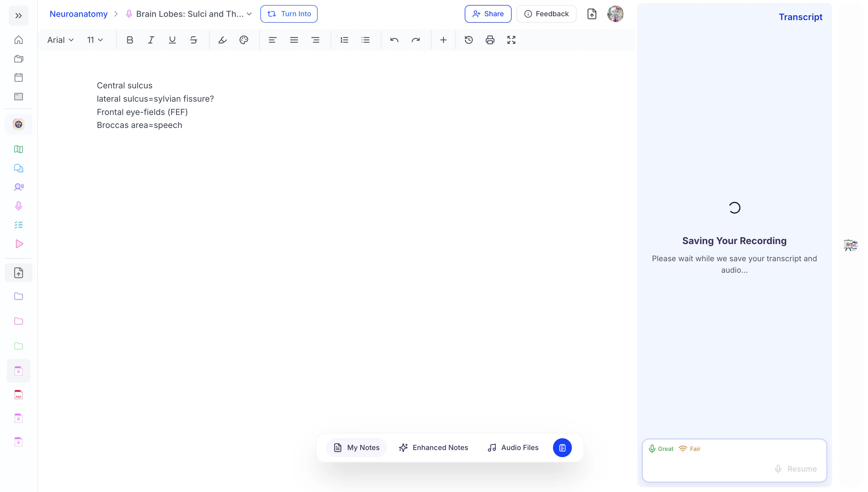Open the text color palette

coord(244,40)
